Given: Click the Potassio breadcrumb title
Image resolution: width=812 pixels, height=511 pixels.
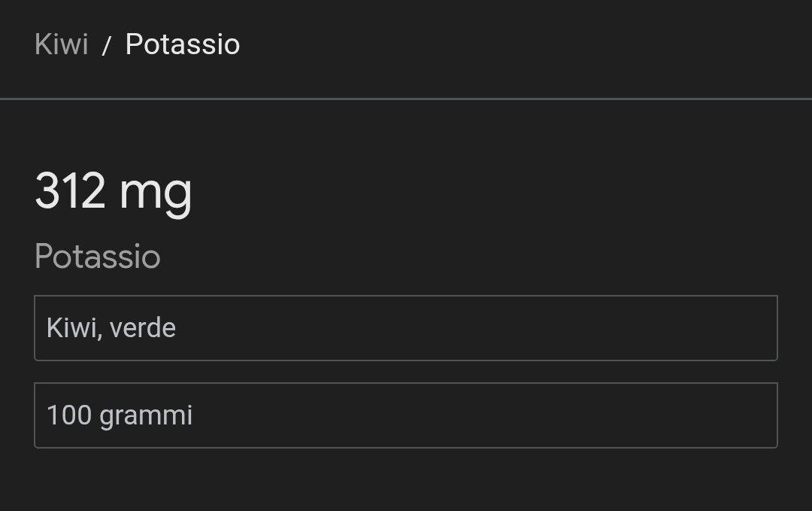Looking at the screenshot, I should 183,44.
